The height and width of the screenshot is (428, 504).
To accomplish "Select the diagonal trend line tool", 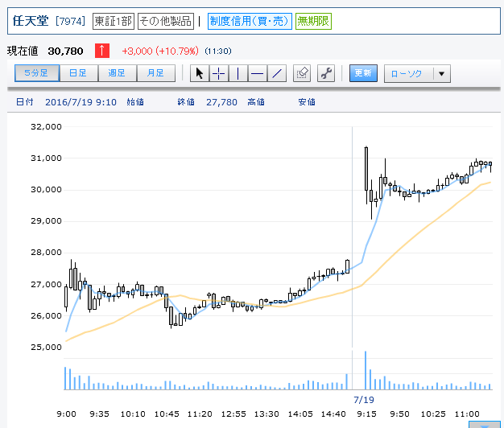I will pyautogui.click(x=277, y=73).
